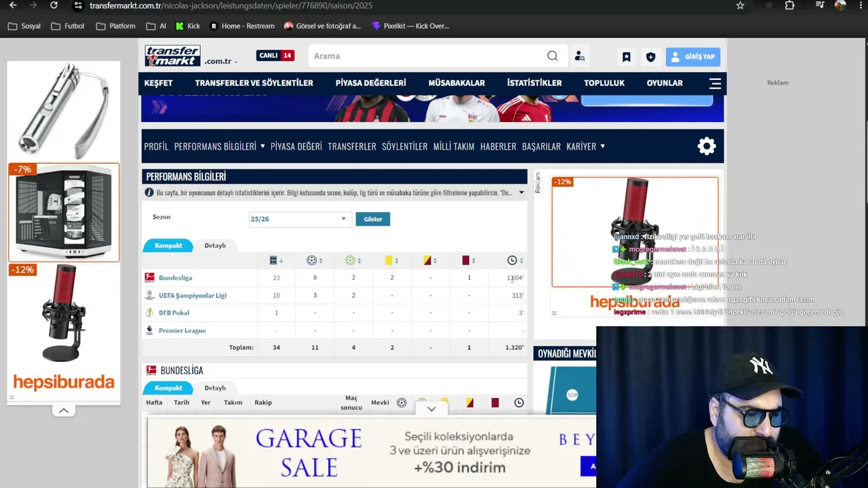
Task: Open browser extensions puzzle icon
Action: tap(790, 5)
